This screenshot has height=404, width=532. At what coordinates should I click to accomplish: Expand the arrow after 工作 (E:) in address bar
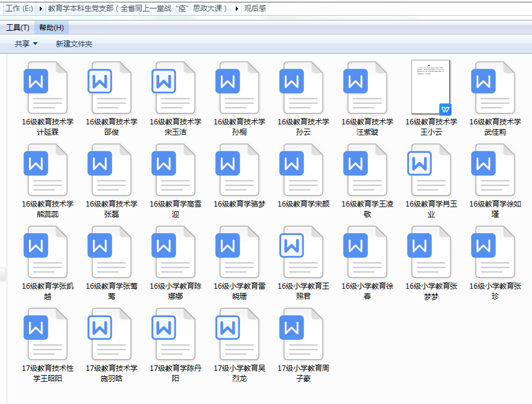40,8
